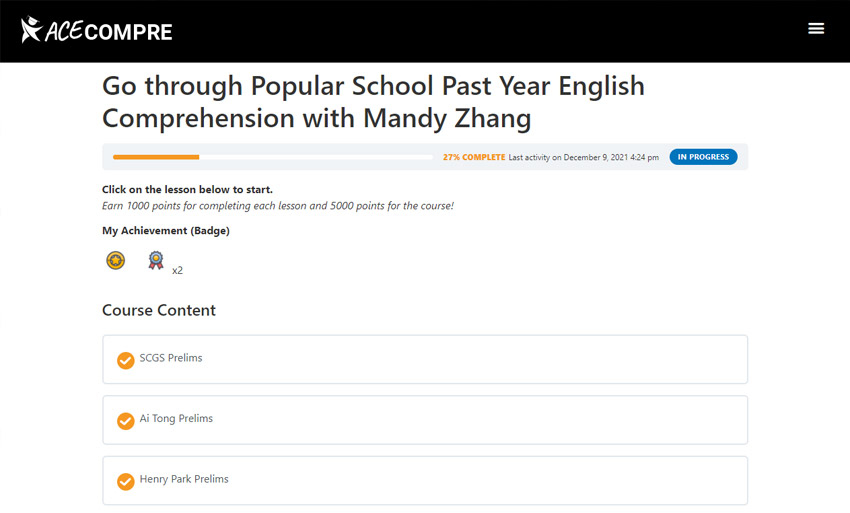Viewport: 850px width, 513px height.
Task: Click the ACECOMPRE brand text
Action: coord(108,31)
